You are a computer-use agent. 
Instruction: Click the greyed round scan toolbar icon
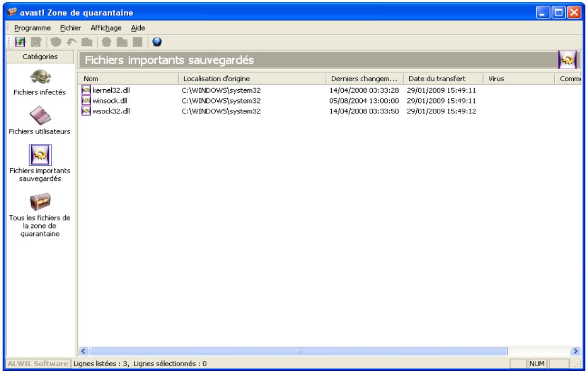(x=107, y=42)
